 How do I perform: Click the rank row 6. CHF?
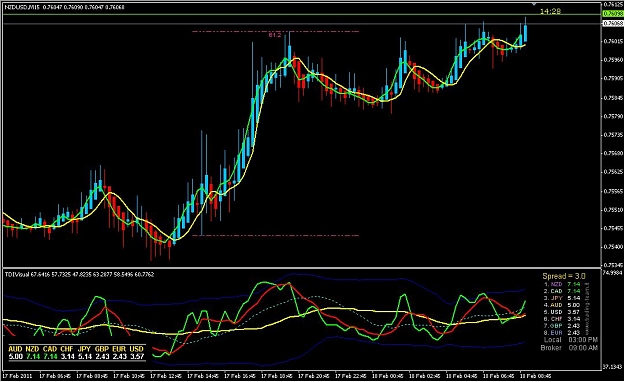click(562, 319)
